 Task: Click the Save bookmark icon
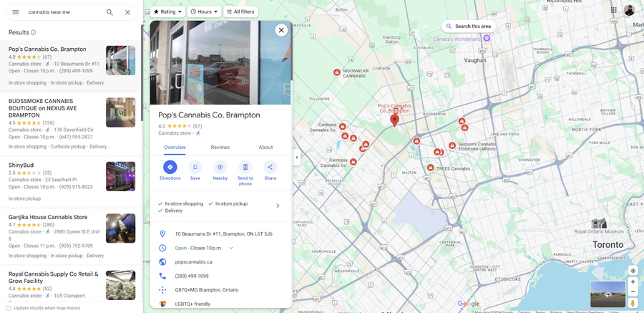coord(195,167)
